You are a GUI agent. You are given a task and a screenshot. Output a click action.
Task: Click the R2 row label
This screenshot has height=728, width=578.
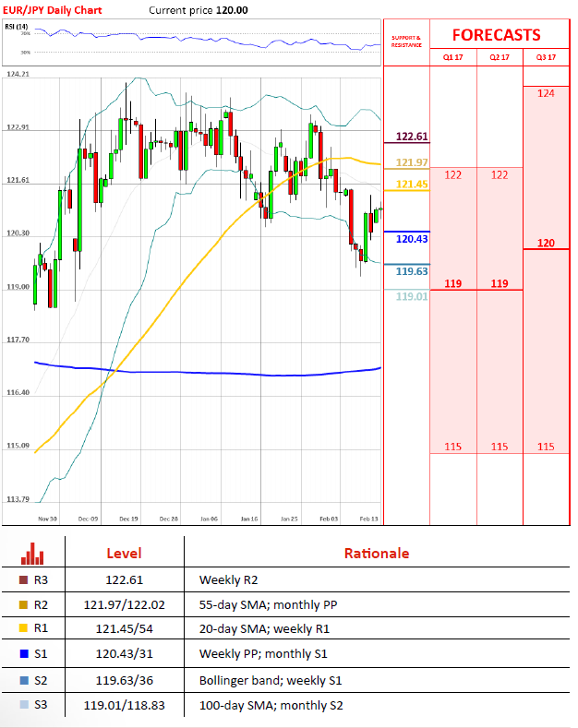pyautogui.click(x=41, y=604)
